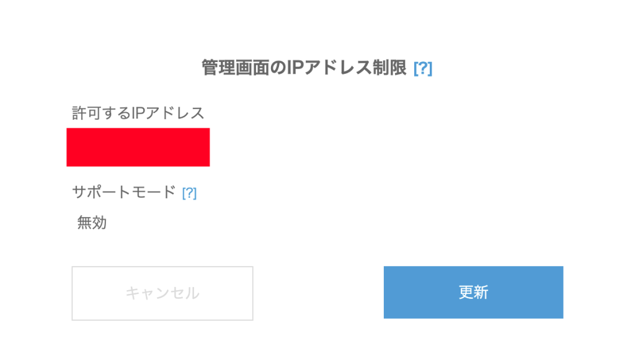Click the サポートモード label text
Image resolution: width=635 pixels, height=364 pixels.
[x=124, y=192]
